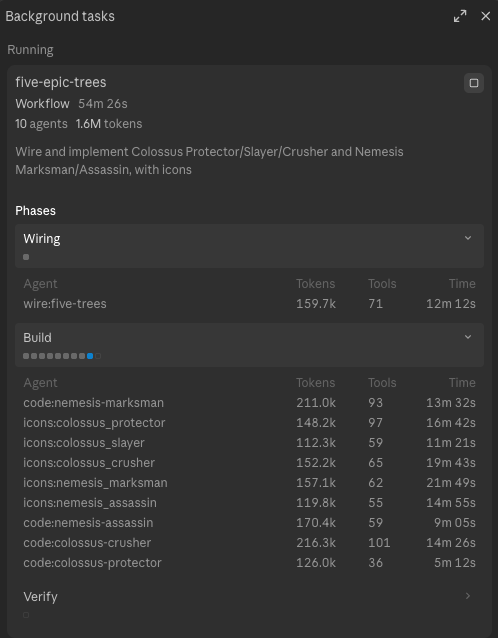Image resolution: width=498 pixels, height=638 pixels.
Task: Select the blue active Build progress square
Action: (90, 356)
